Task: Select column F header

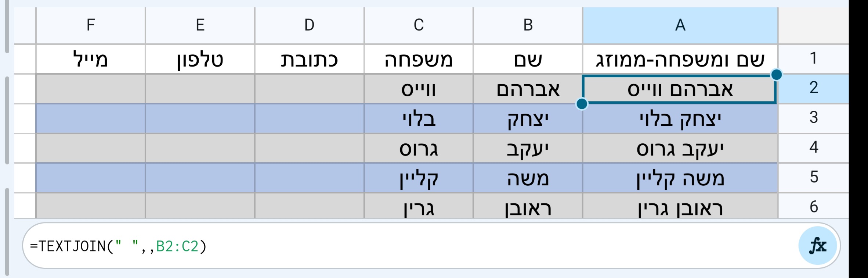Action: tap(90, 25)
